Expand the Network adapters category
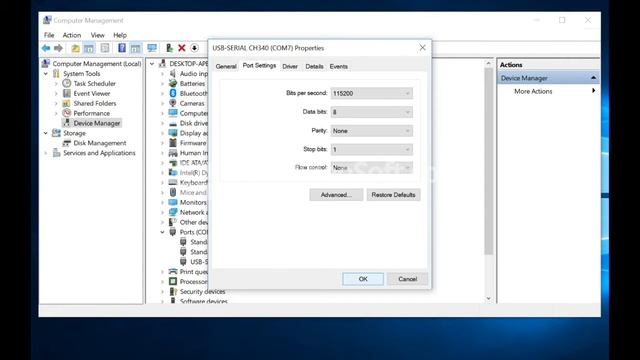640x360 pixels. (162, 212)
